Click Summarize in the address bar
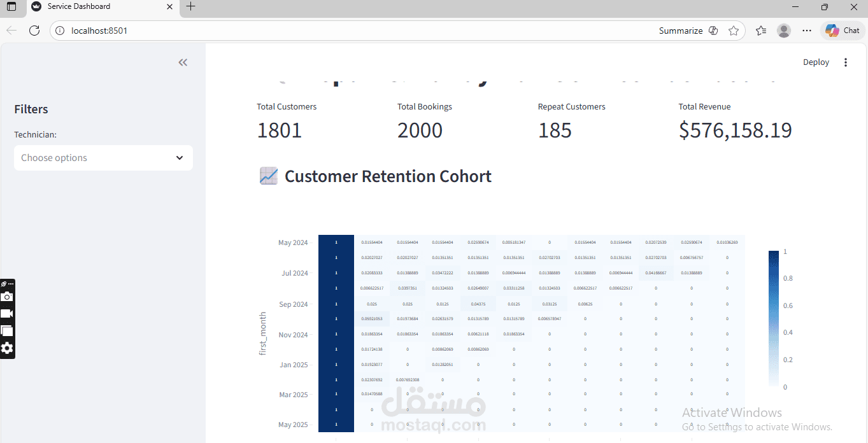Viewport: 868px width, 443px height. tap(681, 31)
